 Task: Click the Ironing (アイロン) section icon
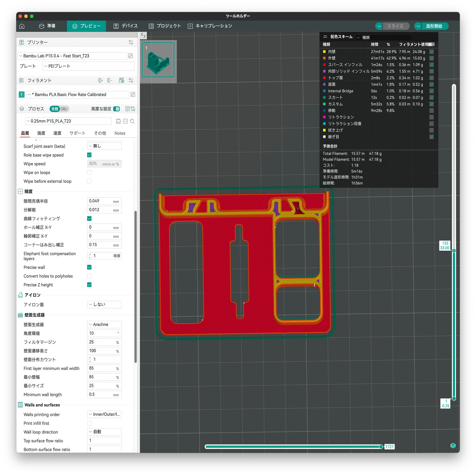coord(20,295)
